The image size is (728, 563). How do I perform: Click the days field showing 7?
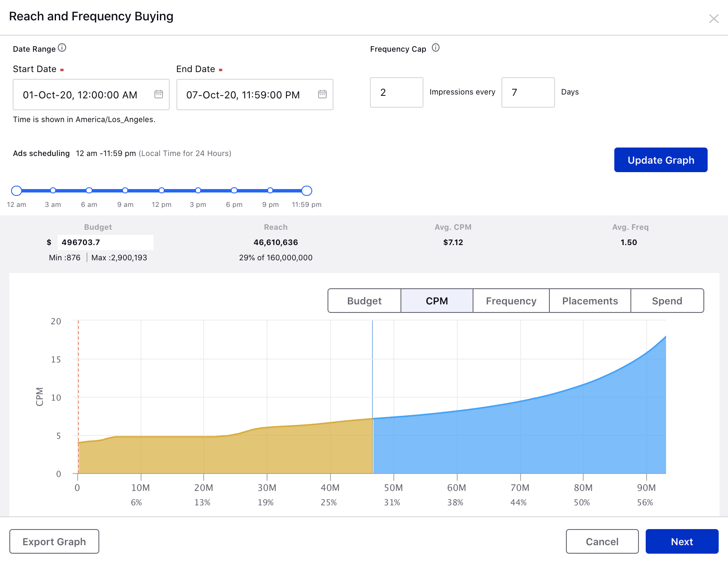(x=528, y=92)
